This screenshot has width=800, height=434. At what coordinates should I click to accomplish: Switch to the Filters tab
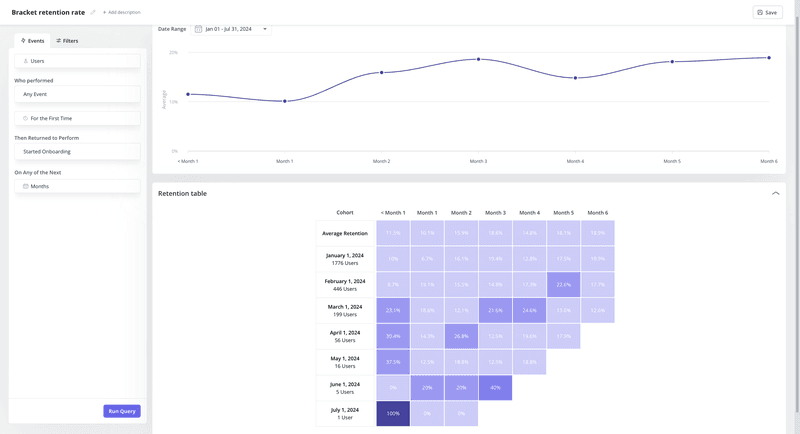(67, 41)
